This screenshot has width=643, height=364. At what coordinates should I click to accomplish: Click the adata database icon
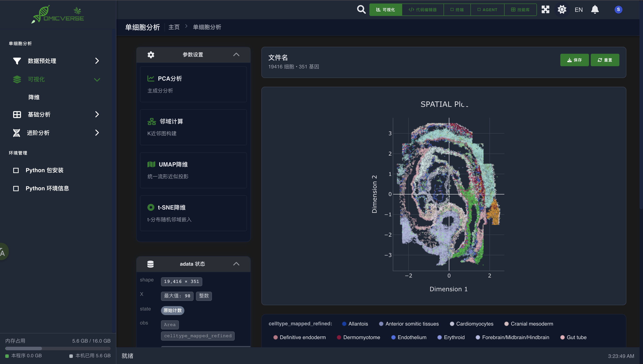[x=150, y=264]
